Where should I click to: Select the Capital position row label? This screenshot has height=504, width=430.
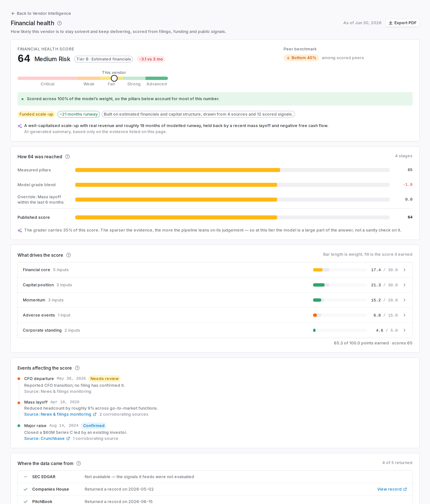point(38,285)
